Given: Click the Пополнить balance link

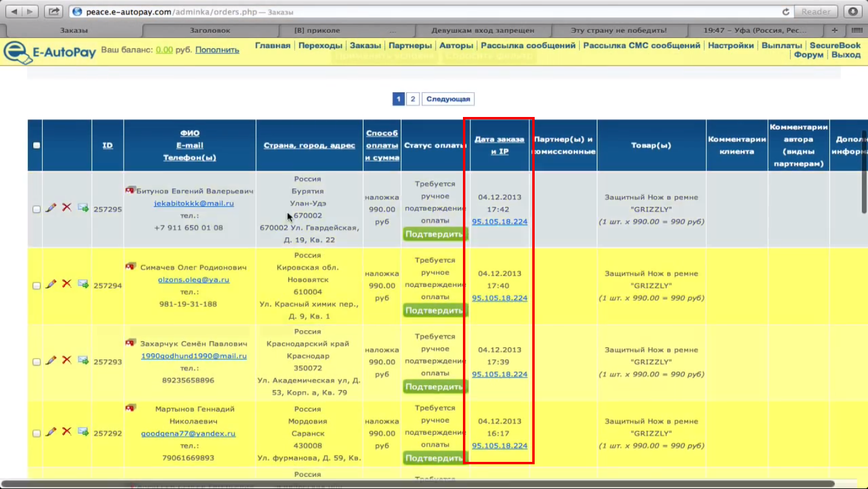Looking at the screenshot, I should 217,50.
